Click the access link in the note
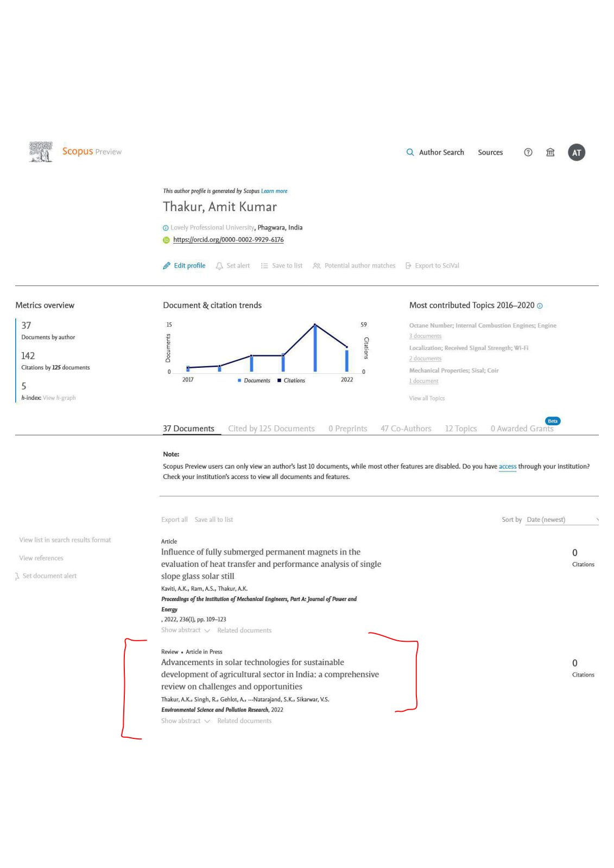The height and width of the screenshot is (868, 614). tap(508, 467)
